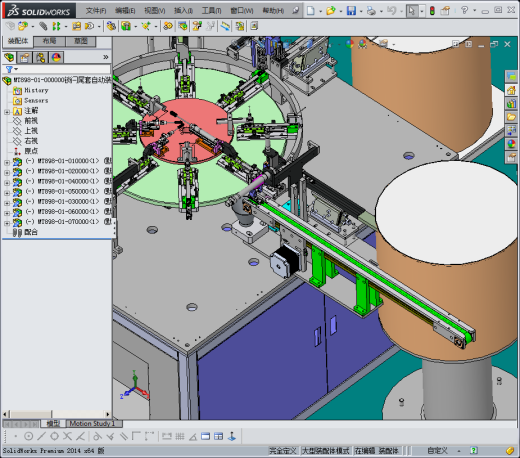Open the FeatureManager design tree tab
This screenshot has height=458, width=520.
click(x=9, y=58)
